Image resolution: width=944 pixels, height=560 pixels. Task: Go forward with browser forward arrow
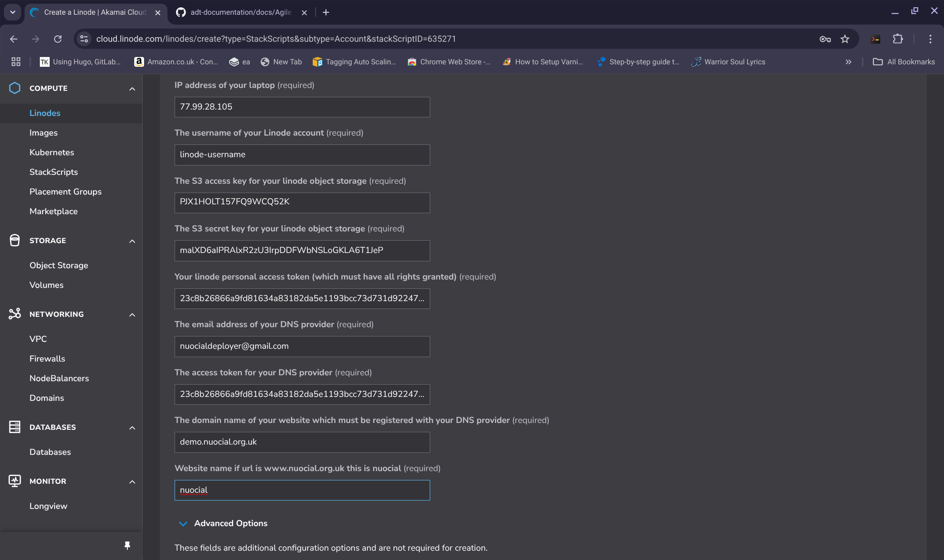tap(35, 39)
